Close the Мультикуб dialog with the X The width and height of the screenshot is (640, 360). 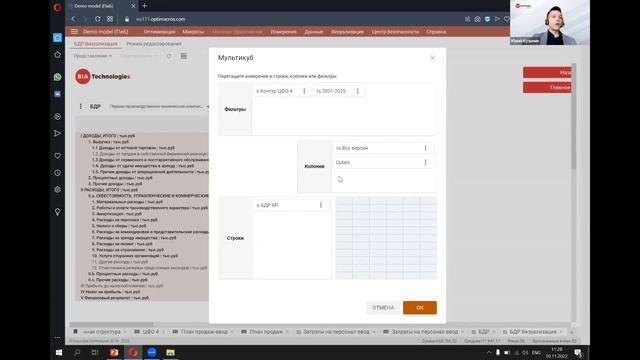(x=432, y=58)
